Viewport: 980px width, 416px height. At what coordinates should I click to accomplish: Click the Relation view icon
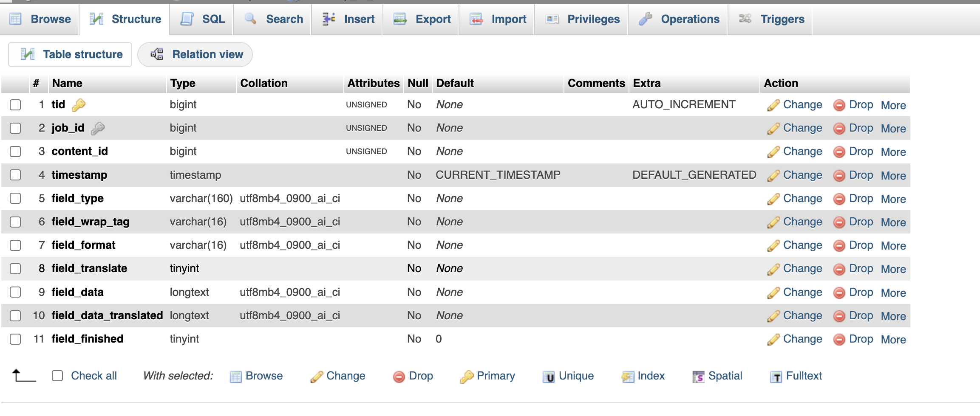tap(157, 54)
